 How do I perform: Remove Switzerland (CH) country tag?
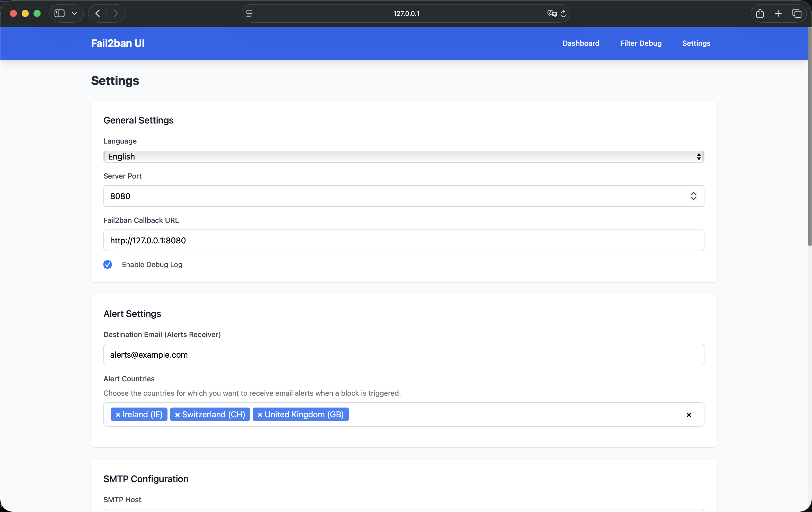177,415
